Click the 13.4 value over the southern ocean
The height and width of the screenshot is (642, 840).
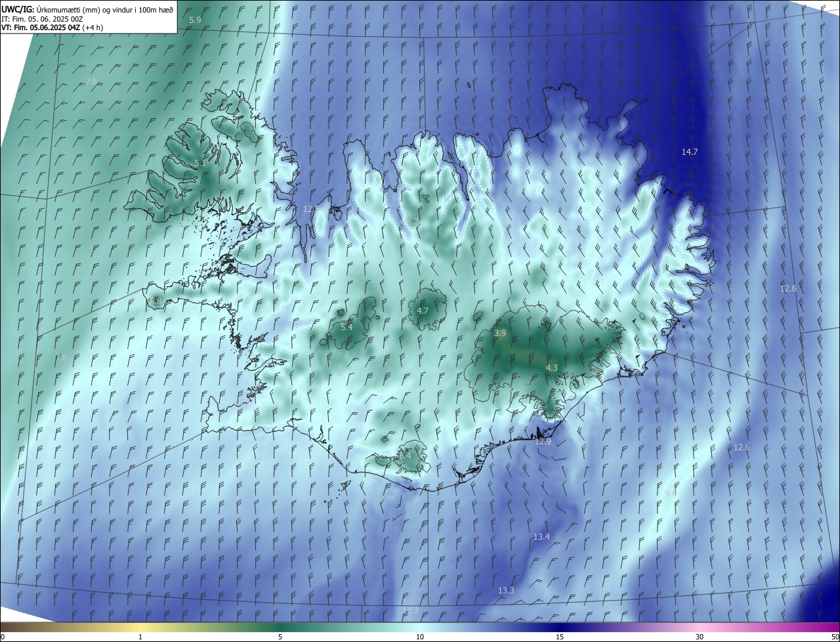[541, 537]
